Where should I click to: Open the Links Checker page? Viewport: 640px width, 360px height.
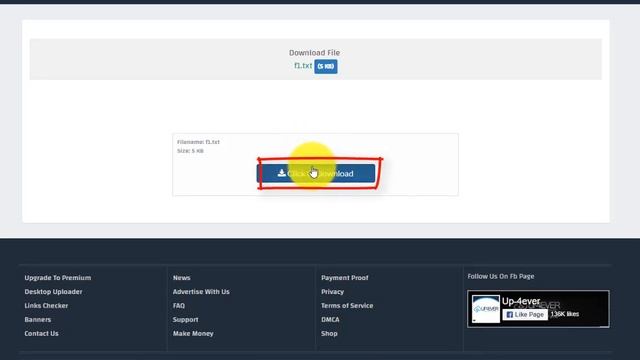click(46, 305)
